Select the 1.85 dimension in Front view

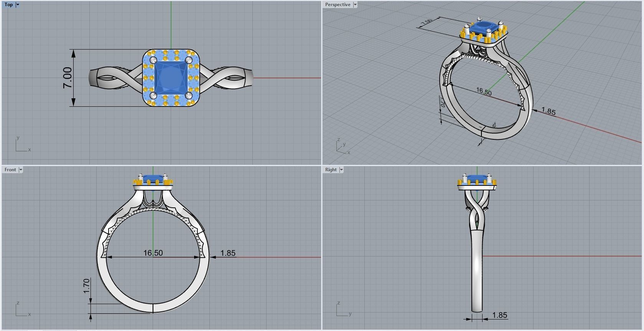[228, 253]
